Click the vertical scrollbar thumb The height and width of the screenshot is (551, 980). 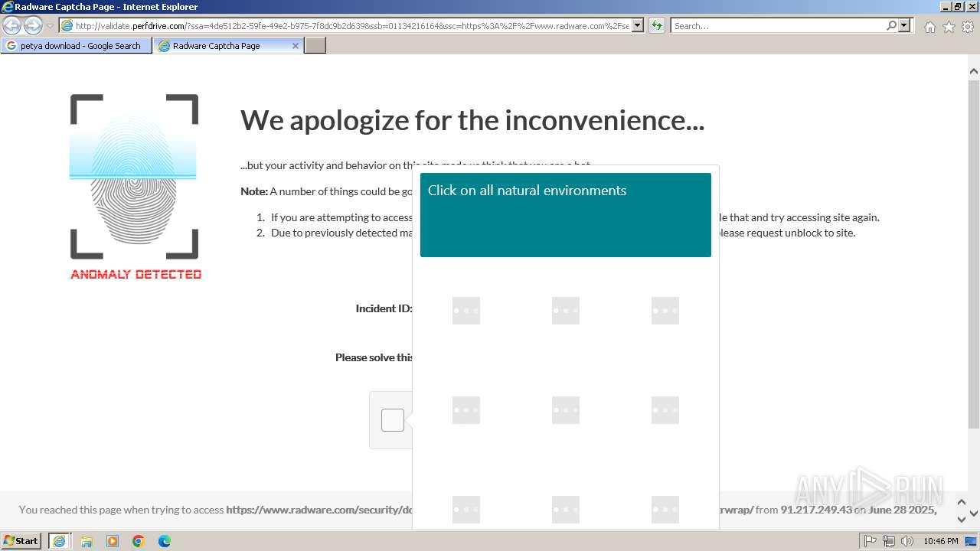click(x=974, y=253)
